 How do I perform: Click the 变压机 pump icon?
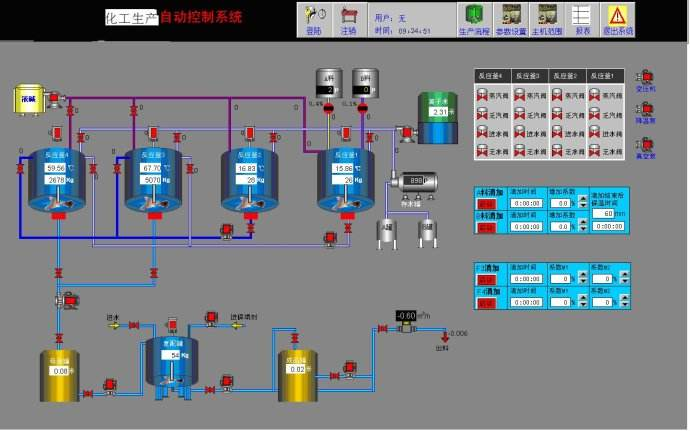pos(645,77)
